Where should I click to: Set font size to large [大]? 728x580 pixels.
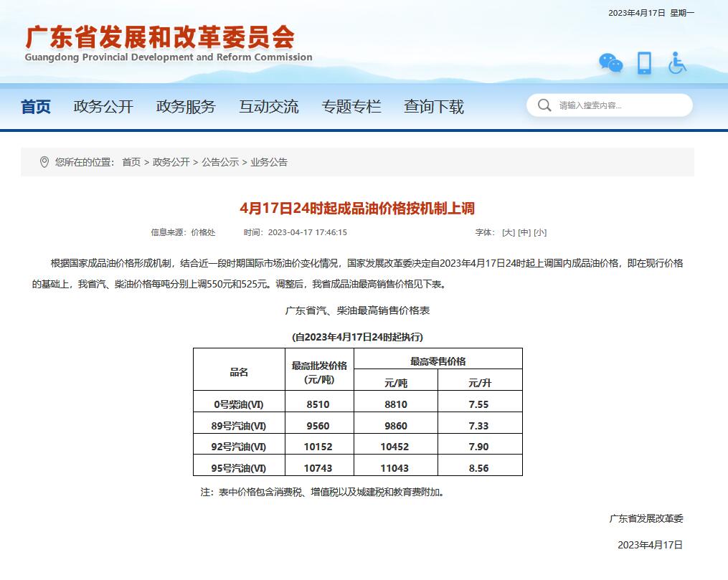pyautogui.click(x=509, y=232)
